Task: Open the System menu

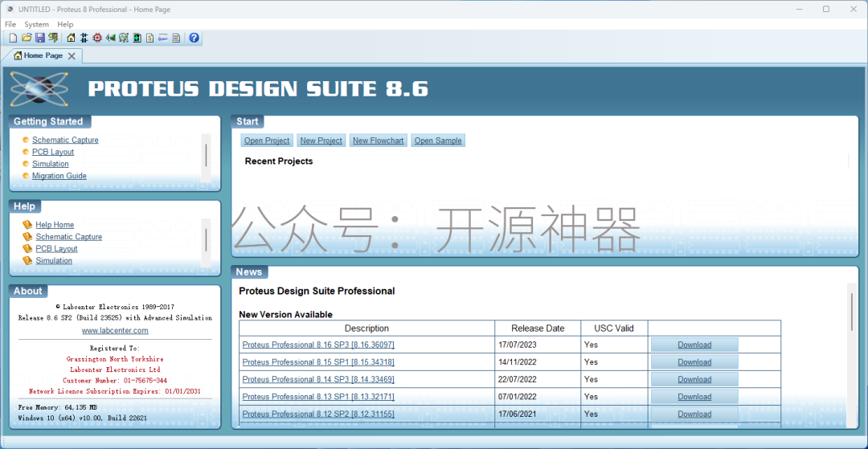Action: (x=36, y=24)
